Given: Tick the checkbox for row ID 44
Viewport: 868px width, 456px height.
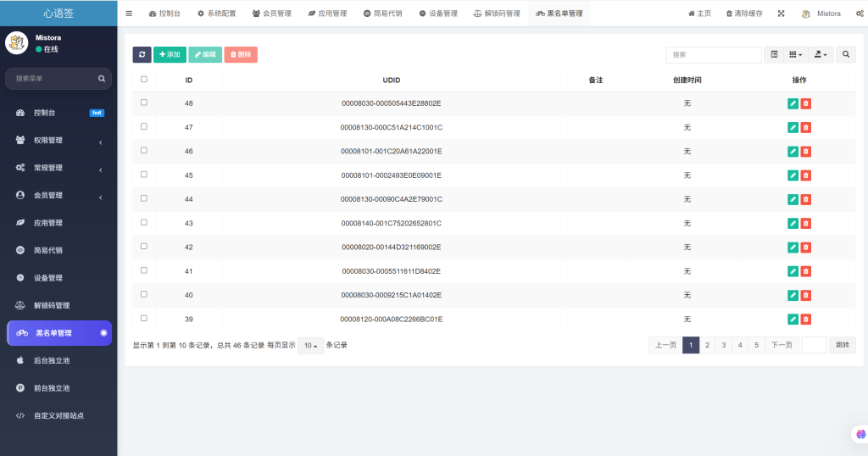Looking at the screenshot, I should tap(144, 198).
